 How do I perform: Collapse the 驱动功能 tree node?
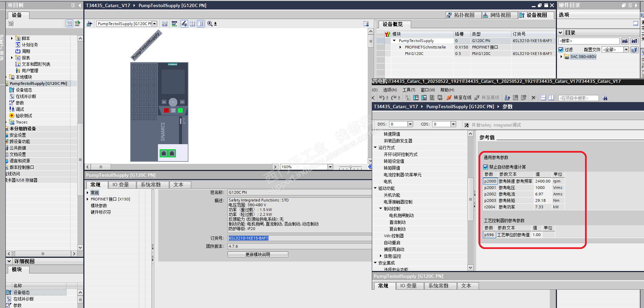pos(375,188)
